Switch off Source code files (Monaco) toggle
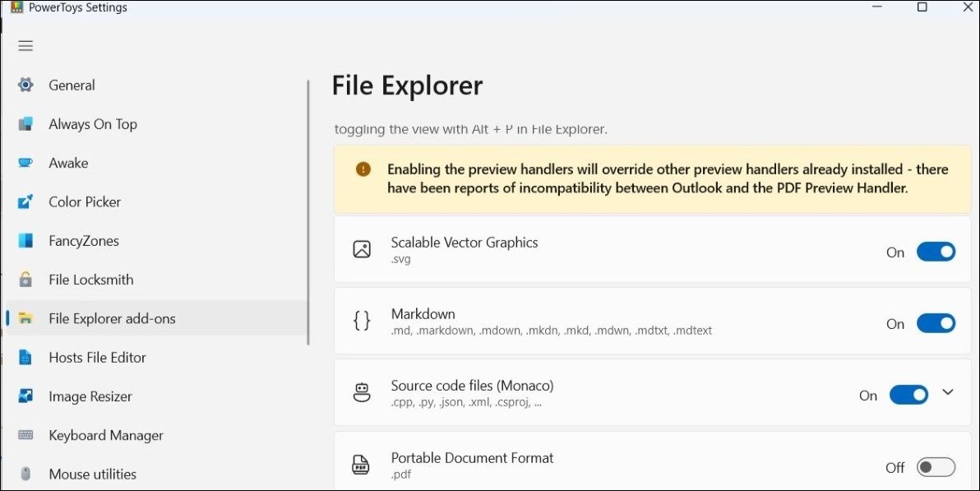Viewport: 980px width, 491px height. 908,396
